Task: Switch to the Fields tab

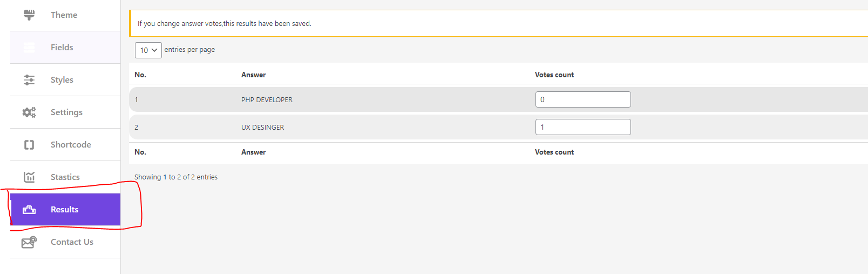Action: [62, 48]
